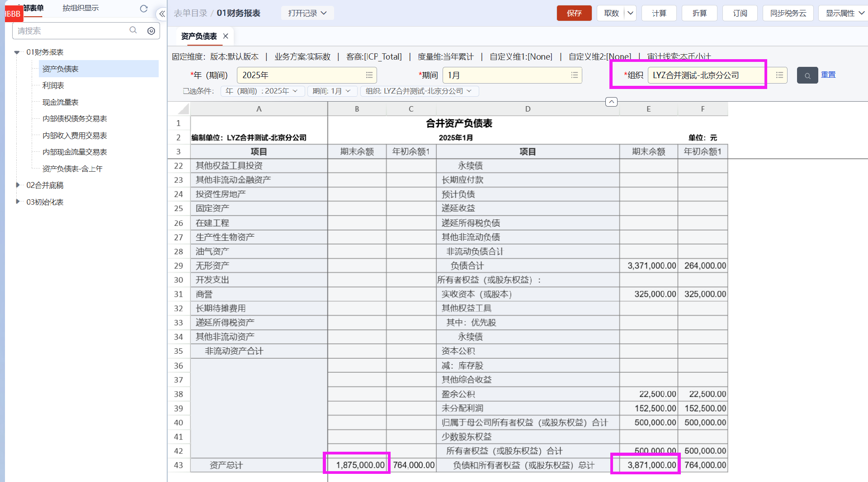Screen dimensions: 868x482
Task: Select 利润表 in the report tree
Action: click(x=53, y=85)
